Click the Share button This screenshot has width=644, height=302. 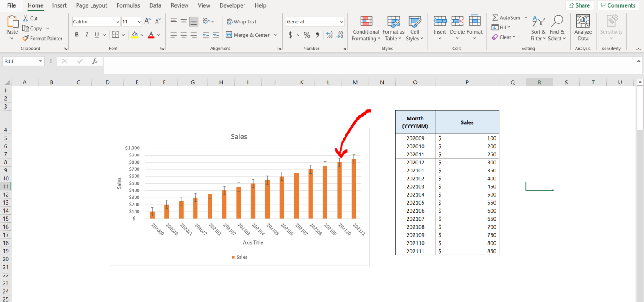click(x=580, y=5)
